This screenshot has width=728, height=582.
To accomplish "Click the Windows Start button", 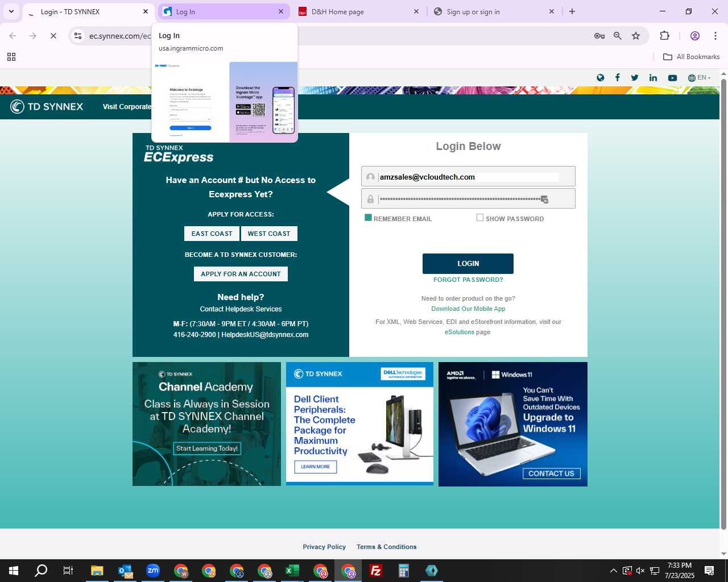I will 14,571.
